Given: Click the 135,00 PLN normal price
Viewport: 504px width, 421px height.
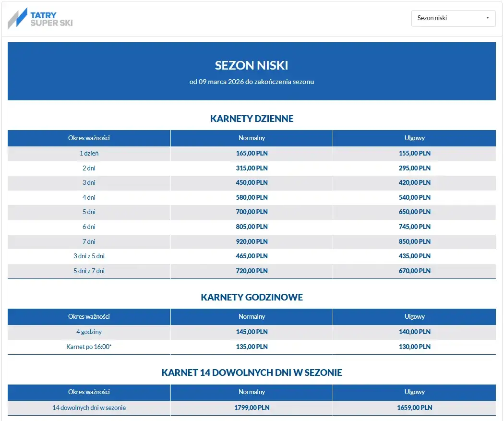Looking at the screenshot, I should pyautogui.click(x=252, y=347).
